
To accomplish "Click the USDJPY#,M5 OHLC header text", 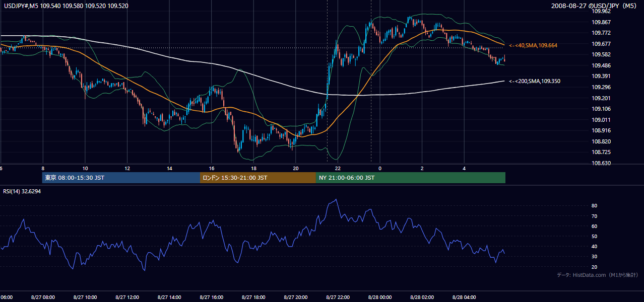I will pos(65,6).
